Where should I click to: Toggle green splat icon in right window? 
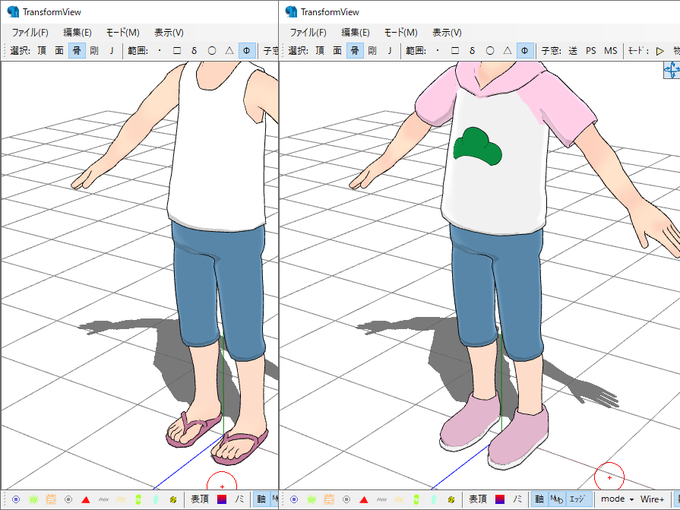tap(311, 500)
